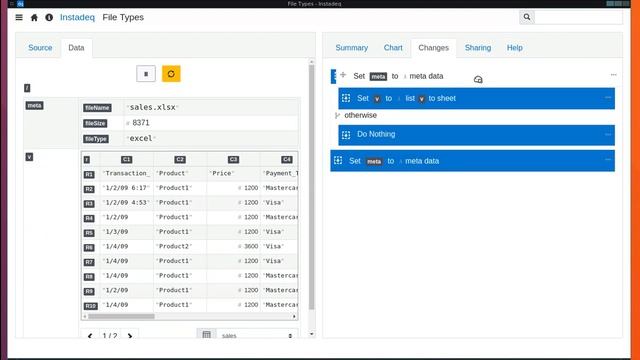Open the Summary tab
The image size is (640, 360).
click(351, 48)
